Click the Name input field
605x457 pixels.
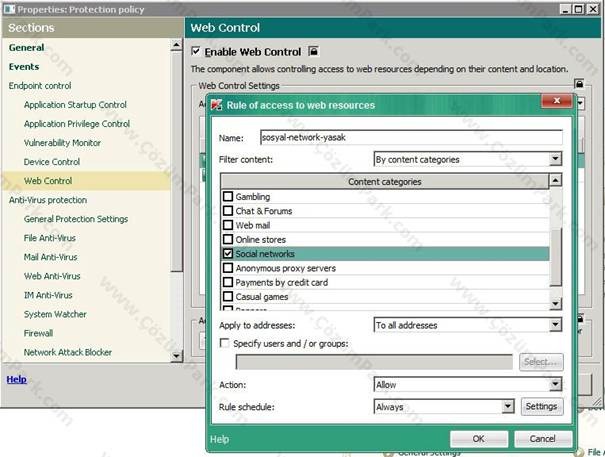411,137
